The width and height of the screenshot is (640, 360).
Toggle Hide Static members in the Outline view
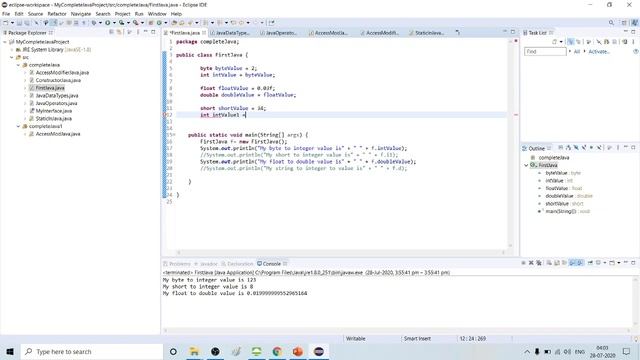click(584, 148)
